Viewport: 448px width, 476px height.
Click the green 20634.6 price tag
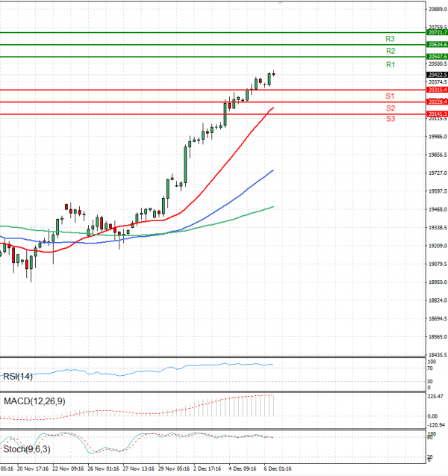[437, 45]
